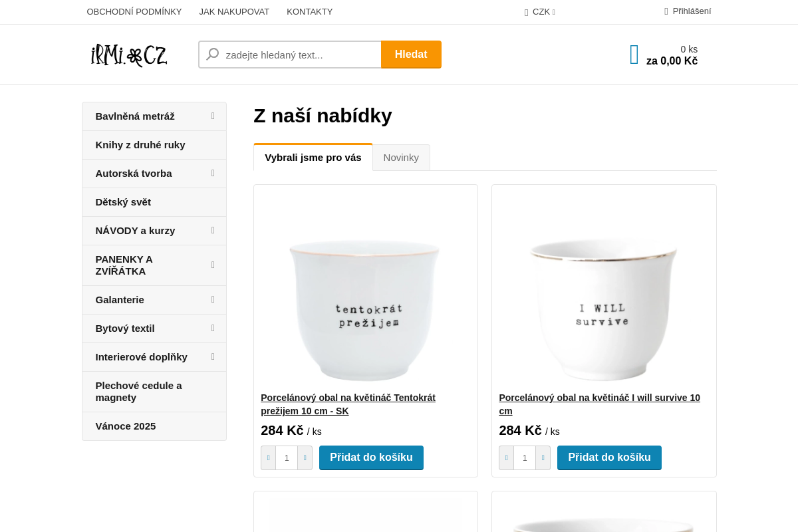Click the clover icon in the IRMI.CZ logo
Viewport: 798px width, 532px height.
pos(135,56)
